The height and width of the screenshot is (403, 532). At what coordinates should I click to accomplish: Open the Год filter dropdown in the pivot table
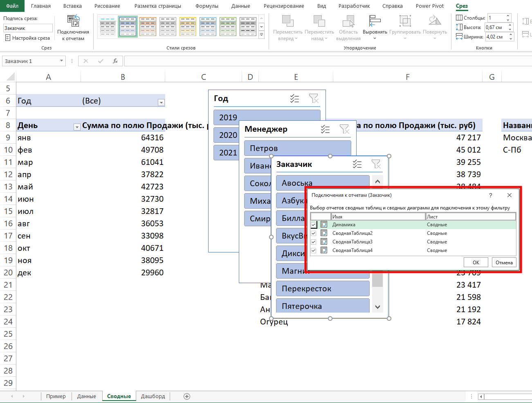[161, 103]
